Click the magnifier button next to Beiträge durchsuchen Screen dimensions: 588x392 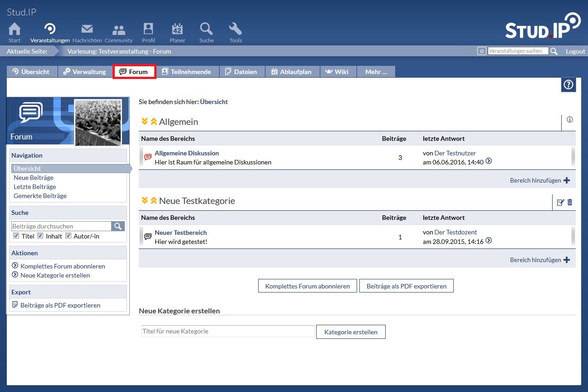pos(118,226)
